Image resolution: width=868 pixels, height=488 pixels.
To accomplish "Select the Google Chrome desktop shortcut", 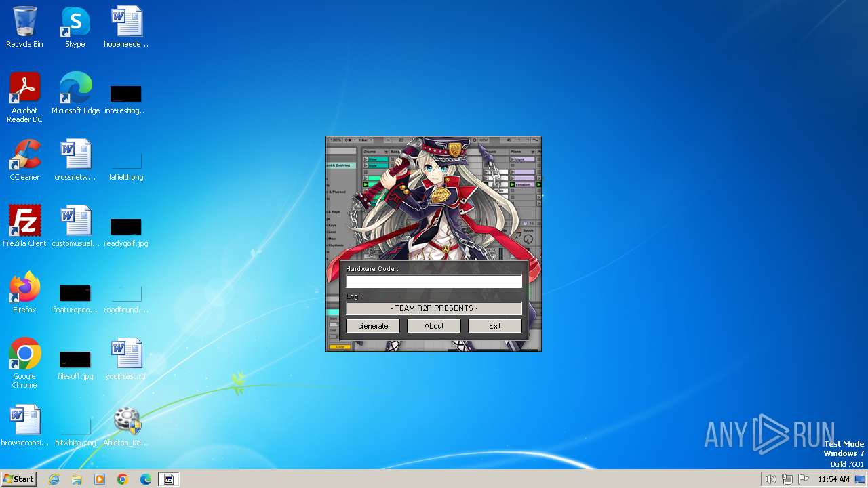I will click(24, 363).
